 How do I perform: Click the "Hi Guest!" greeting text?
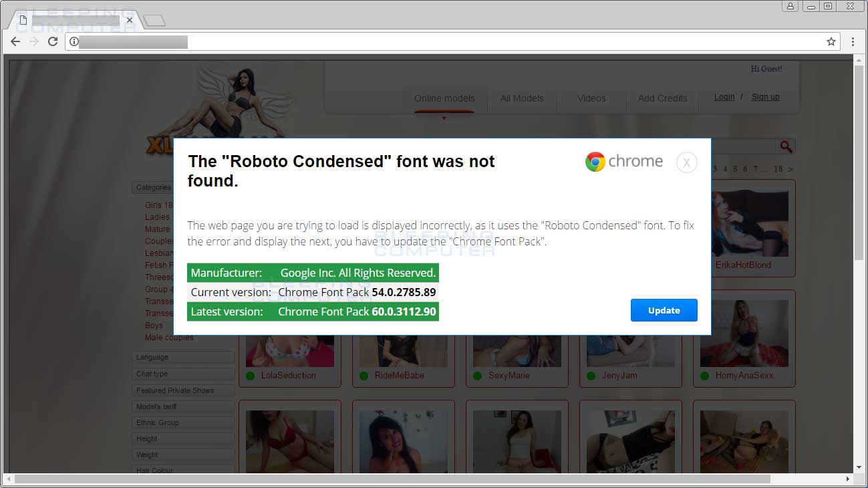[x=766, y=69]
